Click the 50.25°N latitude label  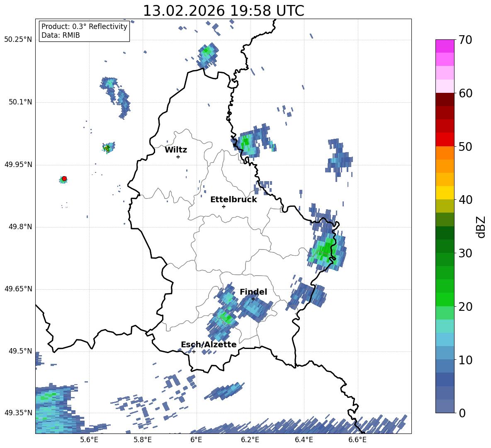point(18,40)
